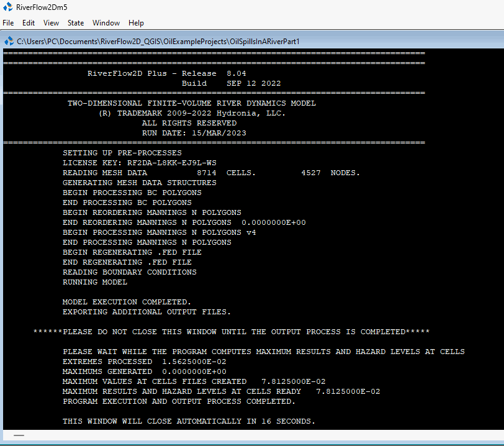Image resolution: width=504 pixels, height=446 pixels.
Task: Click the 'MAXIMUM VALUES AT CELLS FILES CREATED' line
Action: tap(194, 381)
